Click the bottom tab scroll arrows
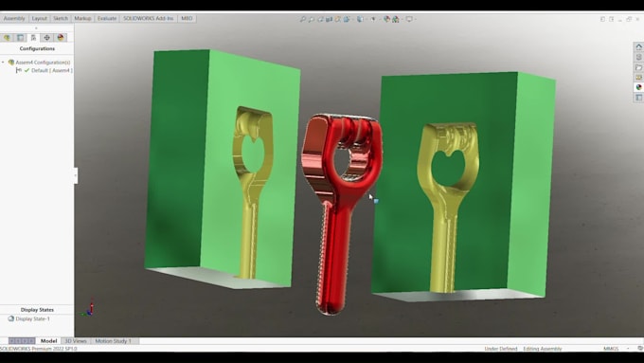 pyautogui.click(x=22, y=341)
